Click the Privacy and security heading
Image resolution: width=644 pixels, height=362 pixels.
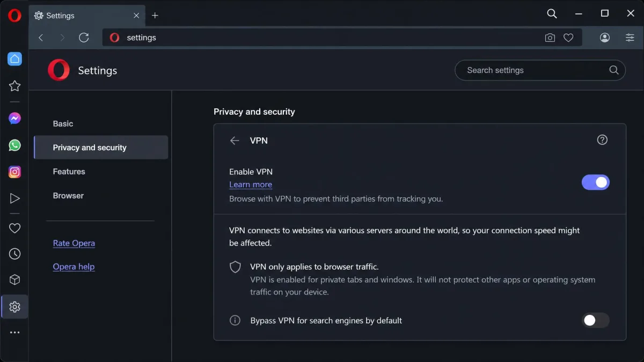point(254,112)
